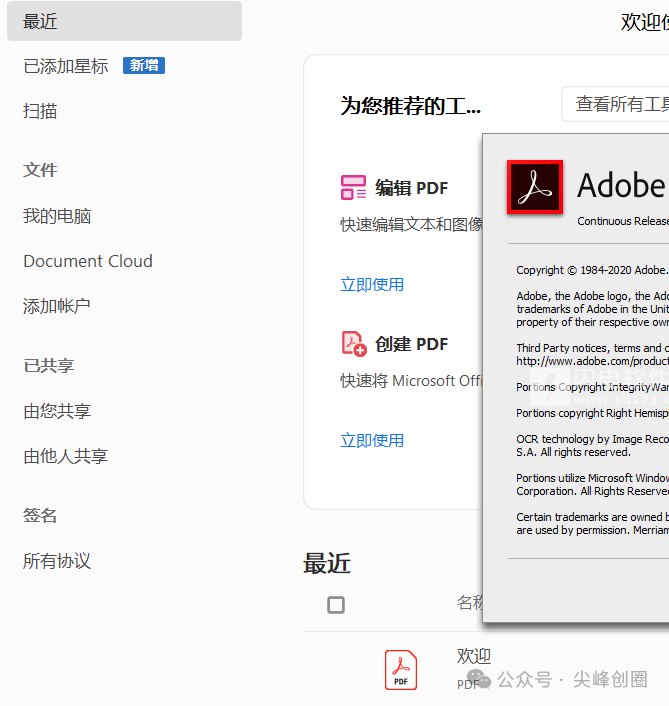Image resolution: width=669 pixels, height=706 pixels.
Task: Click 立即使用 under 编辑 PDF
Action: click(372, 285)
